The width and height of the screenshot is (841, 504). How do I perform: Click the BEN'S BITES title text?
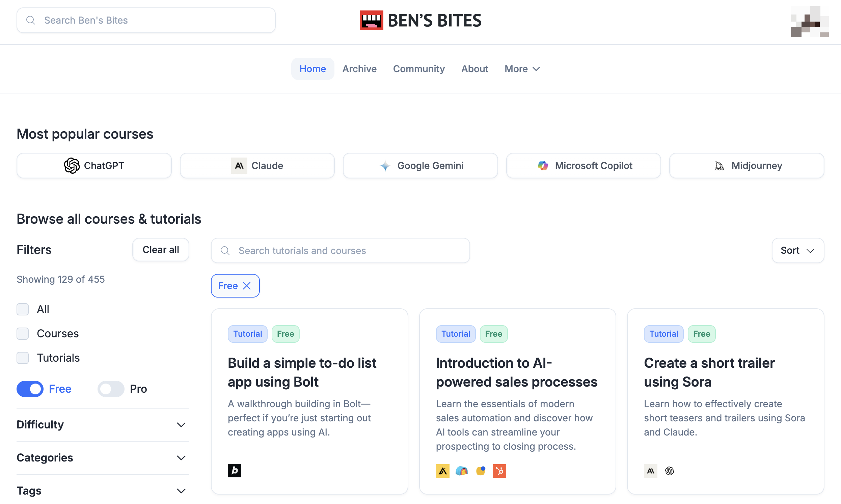click(434, 20)
